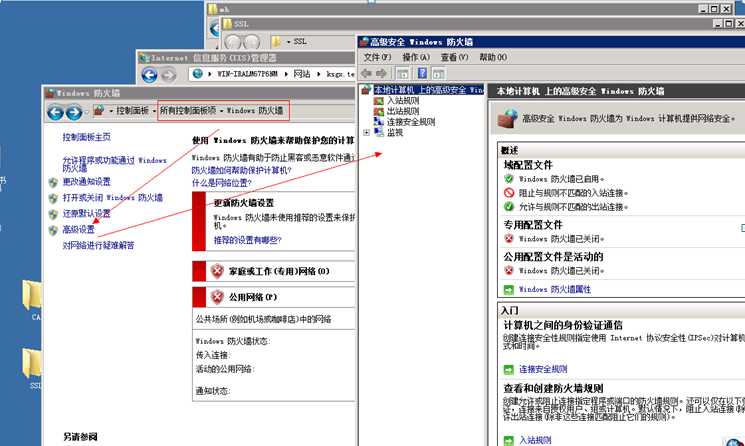745x446 pixels.
Task: Click red shield icon of 公用网络
Action: click(x=217, y=297)
